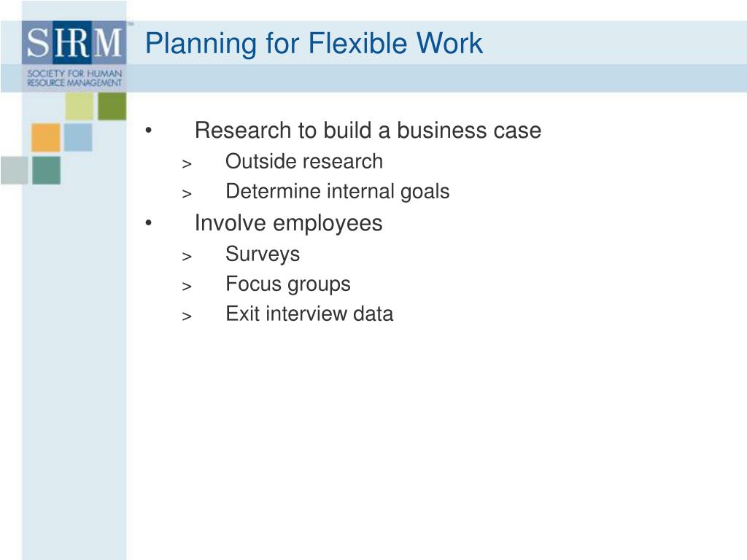Select Exit interview data line
The height and width of the screenshot is (560, 747).
coord(309,314)
